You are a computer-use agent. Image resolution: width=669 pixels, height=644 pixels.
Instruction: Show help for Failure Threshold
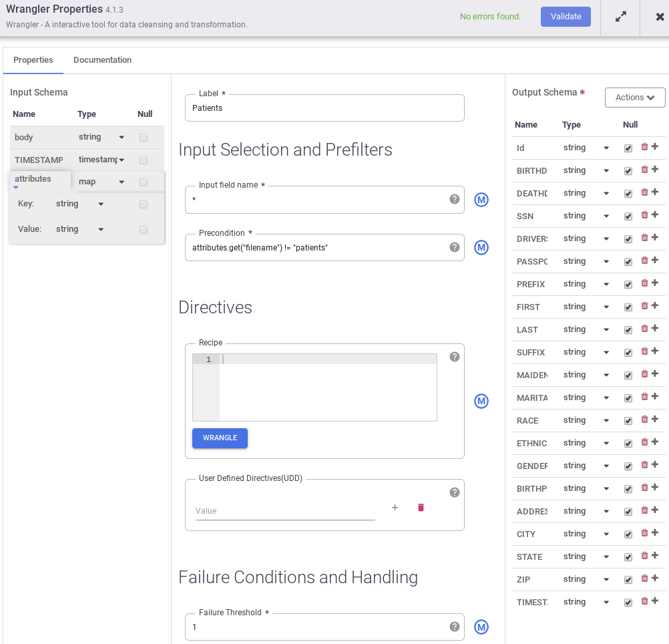455,627
